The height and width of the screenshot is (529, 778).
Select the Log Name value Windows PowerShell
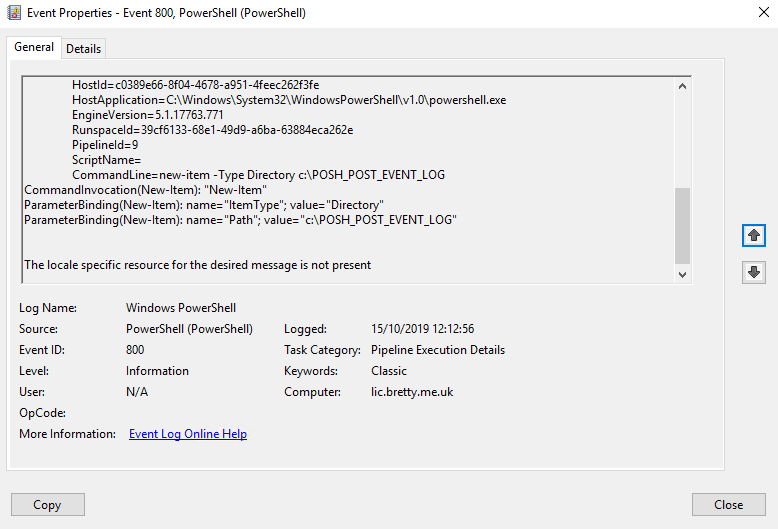click(x=181, y=308)
